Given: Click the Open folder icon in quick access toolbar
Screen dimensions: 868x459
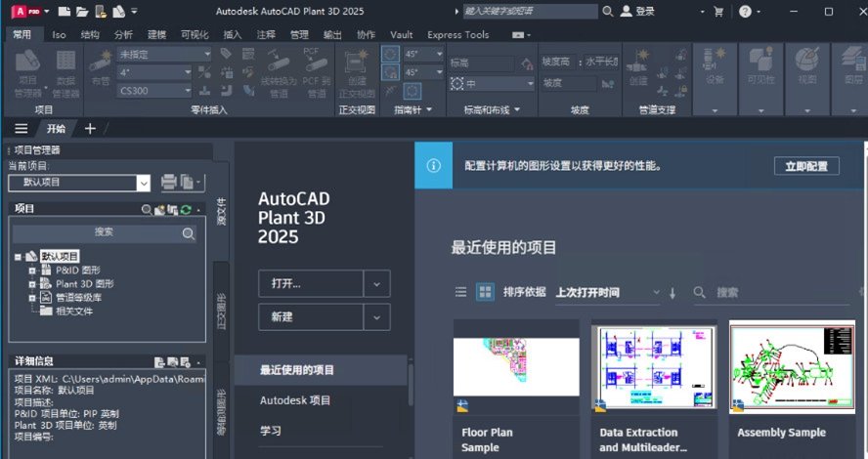Looking at the screenshot, I should pyautogui.click(x=82, y=11).
